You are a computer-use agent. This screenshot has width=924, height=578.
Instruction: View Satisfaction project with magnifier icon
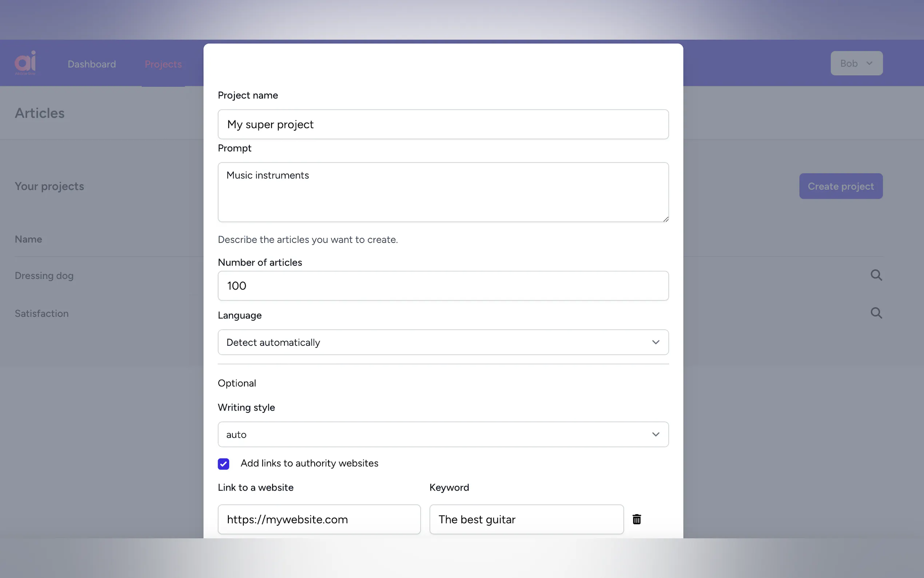click(876, 313)
